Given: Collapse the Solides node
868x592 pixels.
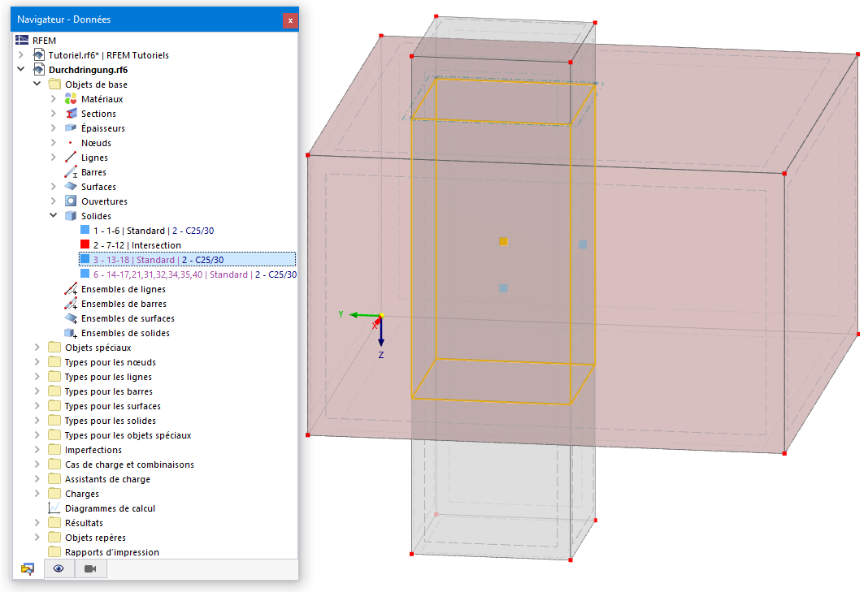Looking at the screenshot, I should [x=53, y=216].
